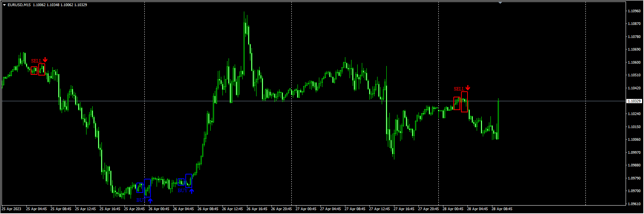Click time axis label 25 Apr 12:45
The image size is (644, 214).
tap(85, 209)
